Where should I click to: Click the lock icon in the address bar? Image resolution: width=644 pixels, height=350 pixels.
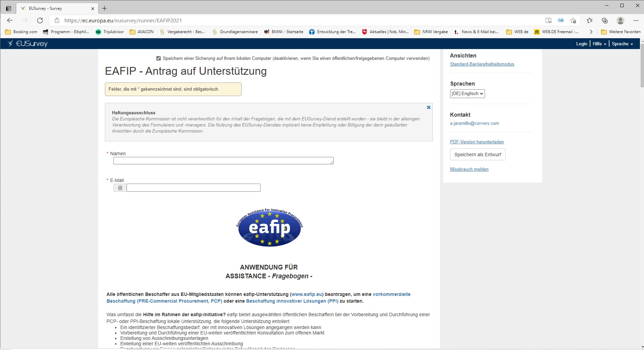pos(56,20)
